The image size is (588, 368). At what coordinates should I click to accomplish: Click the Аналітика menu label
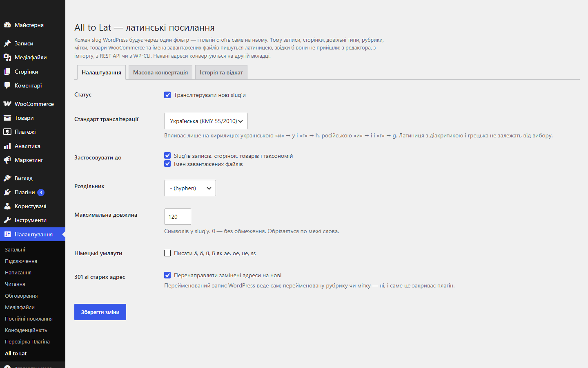(x=27, y=146)
